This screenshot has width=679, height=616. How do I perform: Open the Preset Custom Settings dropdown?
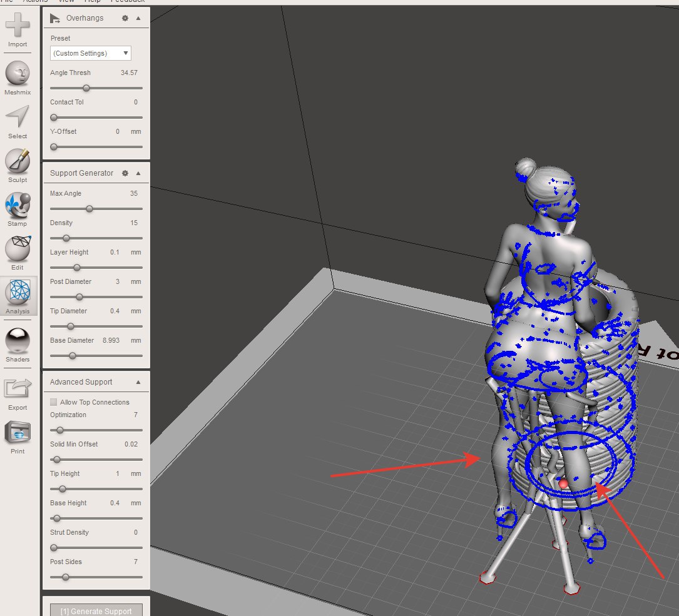click(x=91, y=53)
